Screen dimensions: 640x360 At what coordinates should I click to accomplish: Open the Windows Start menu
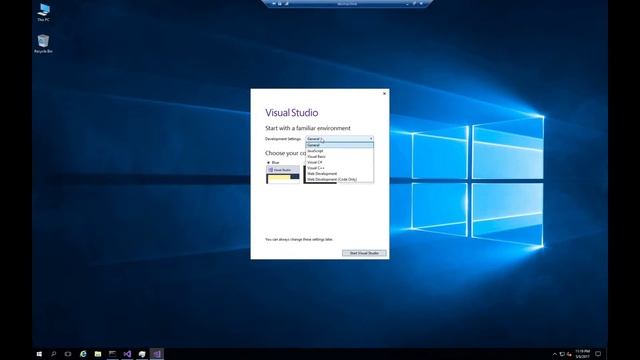click(39, 354)
